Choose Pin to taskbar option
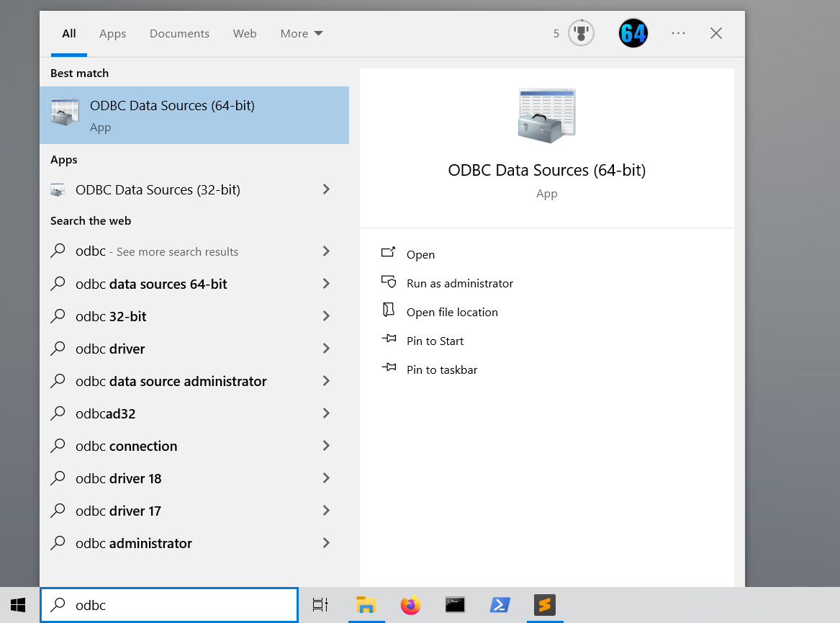Image resolution: width=840 pixels, height=623 pixels. point(442,369)
